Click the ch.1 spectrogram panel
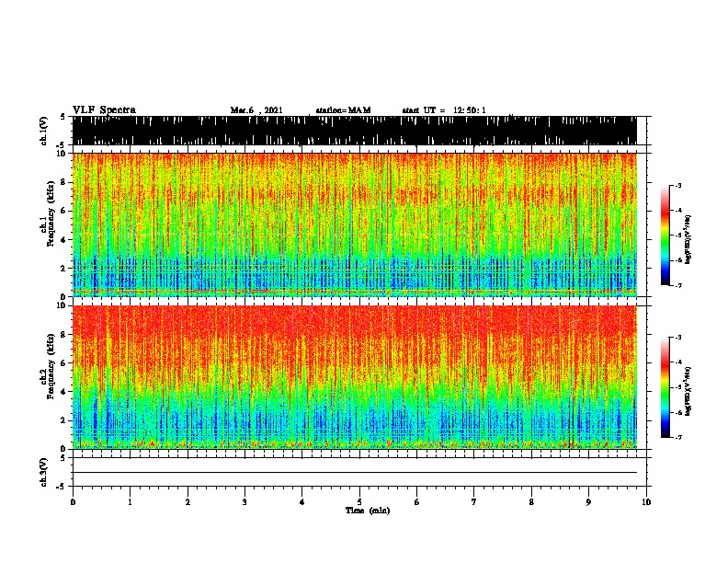This screenshot has height=563, width=728. point(355,224)
